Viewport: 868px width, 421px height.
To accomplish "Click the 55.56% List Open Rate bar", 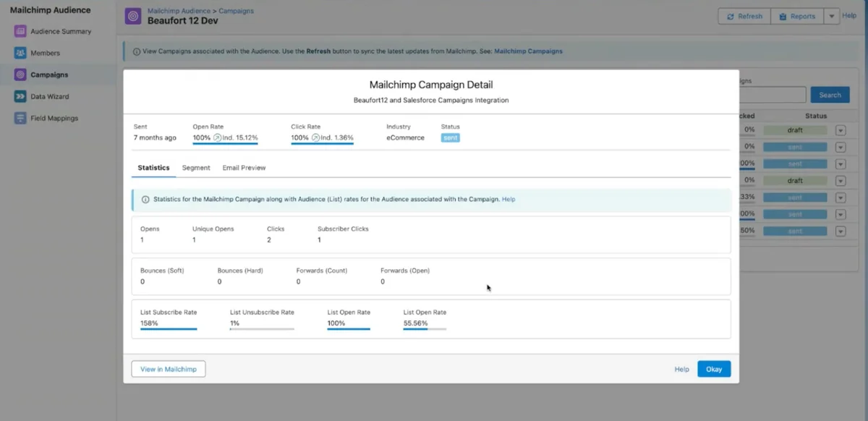I will [x=425, y=329].
